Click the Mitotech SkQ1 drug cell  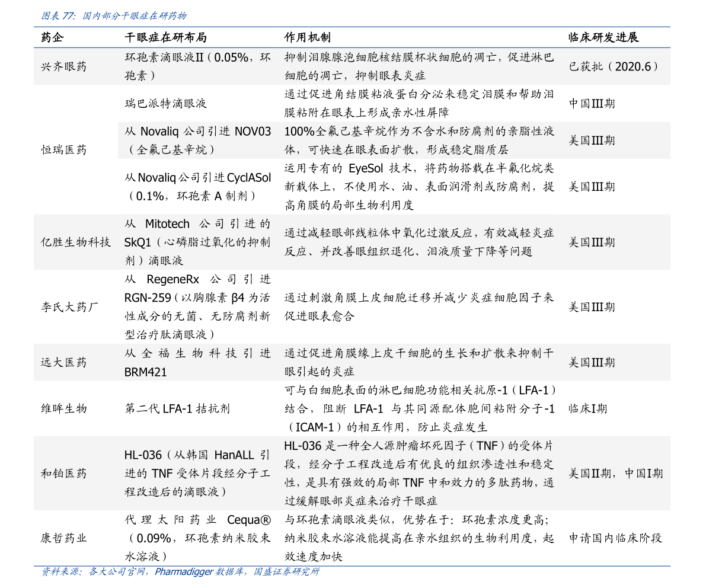pos(197,242)
